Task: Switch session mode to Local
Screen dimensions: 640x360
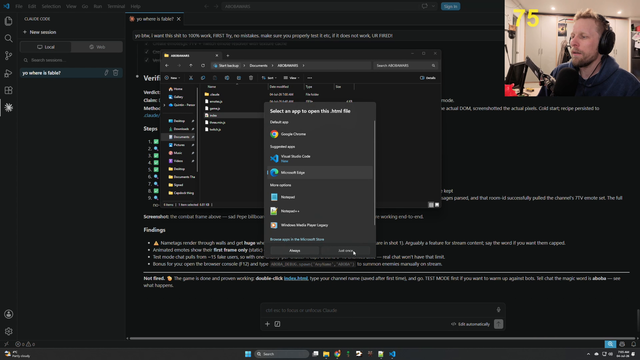Action: coord(46,47)
